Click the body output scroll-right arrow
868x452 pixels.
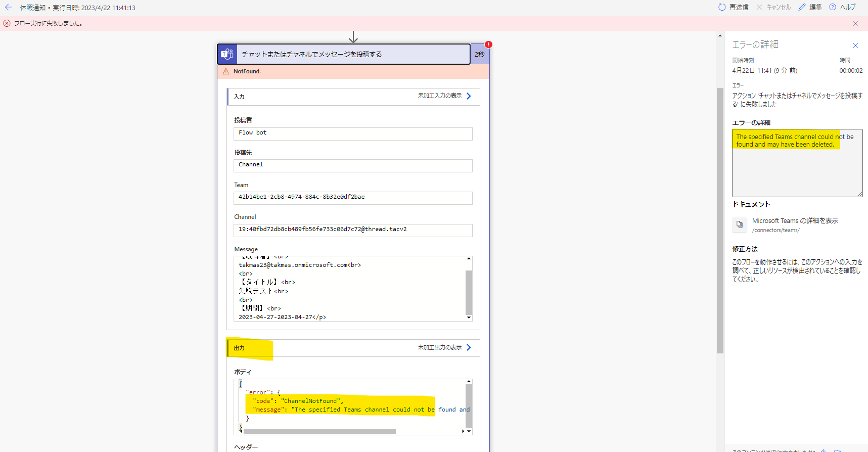click(463, 432)
